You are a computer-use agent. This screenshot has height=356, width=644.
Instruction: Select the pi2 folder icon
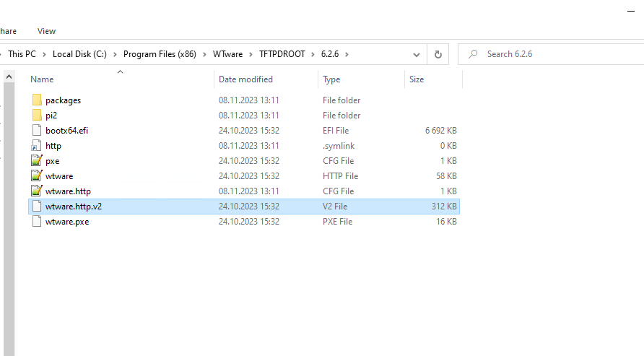[x=37, y=116]
